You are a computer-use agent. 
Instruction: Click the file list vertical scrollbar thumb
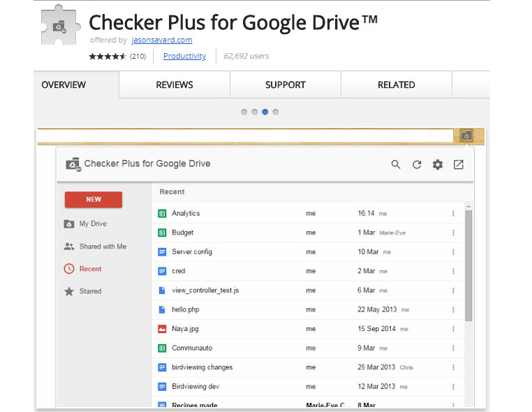coord(468,265)
